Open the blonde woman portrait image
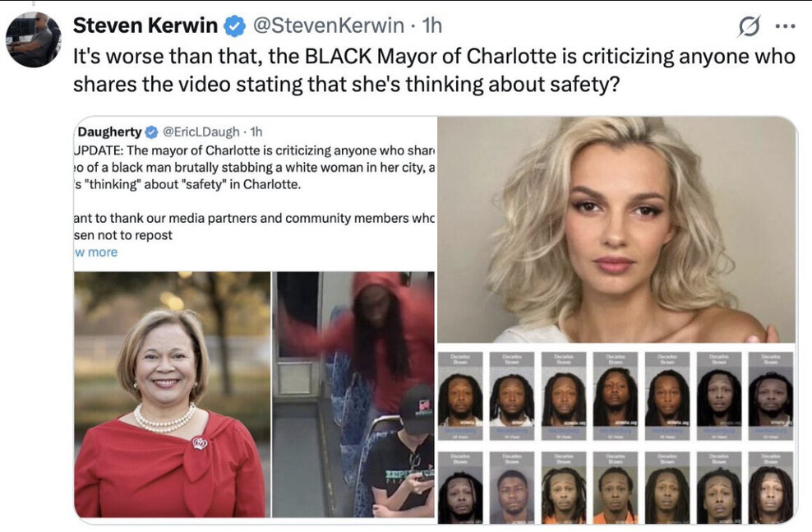The image size is (812, 532). [x=616, y=229]
